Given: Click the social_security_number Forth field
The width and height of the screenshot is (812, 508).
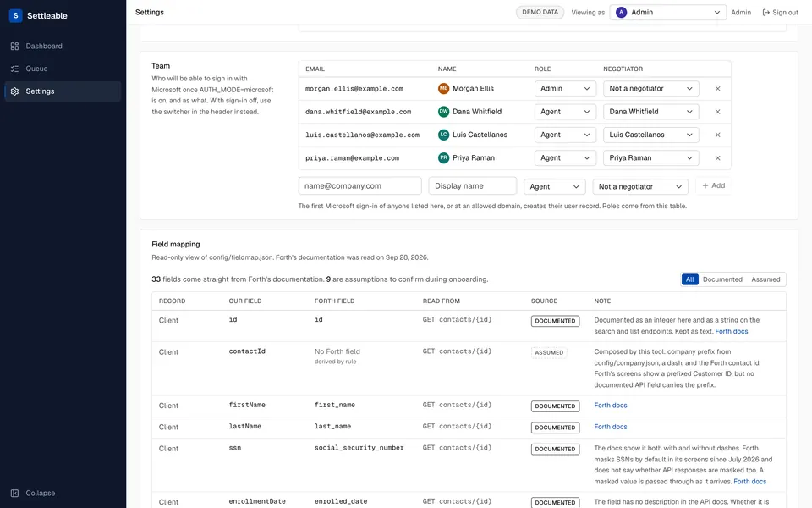Looking at the screenshot, I should pos(359,448).
